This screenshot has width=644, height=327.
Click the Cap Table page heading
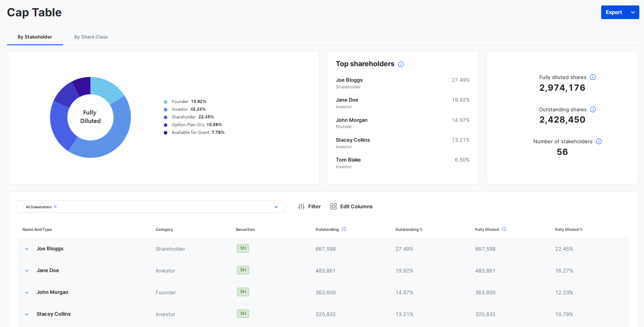click(34, 12)
